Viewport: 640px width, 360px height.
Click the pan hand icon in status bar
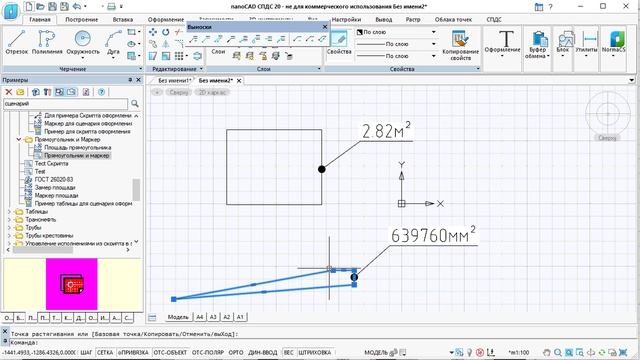coord(547,352)
